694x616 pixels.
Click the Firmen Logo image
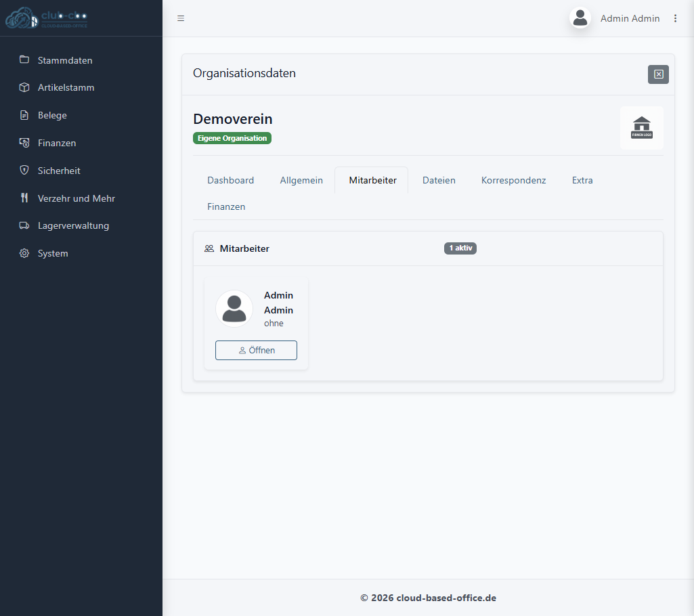[641, 127]
